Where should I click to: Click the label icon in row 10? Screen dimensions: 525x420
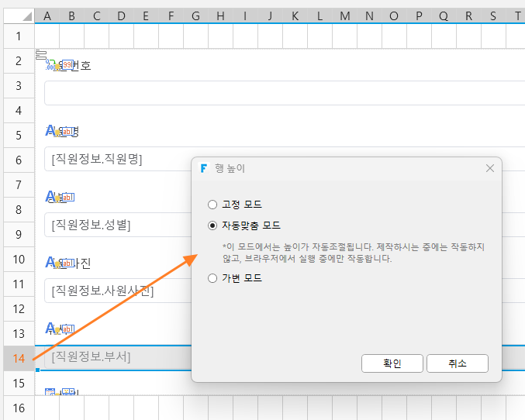[50, 263]
